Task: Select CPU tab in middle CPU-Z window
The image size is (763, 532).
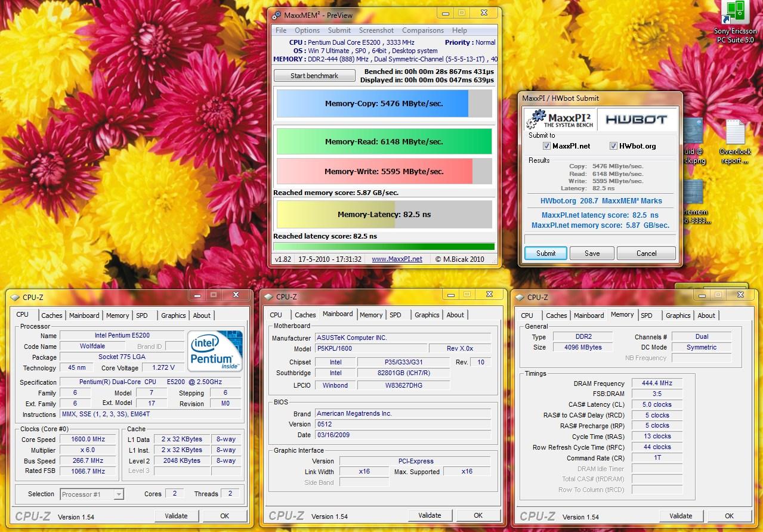Action: [276, 315]
